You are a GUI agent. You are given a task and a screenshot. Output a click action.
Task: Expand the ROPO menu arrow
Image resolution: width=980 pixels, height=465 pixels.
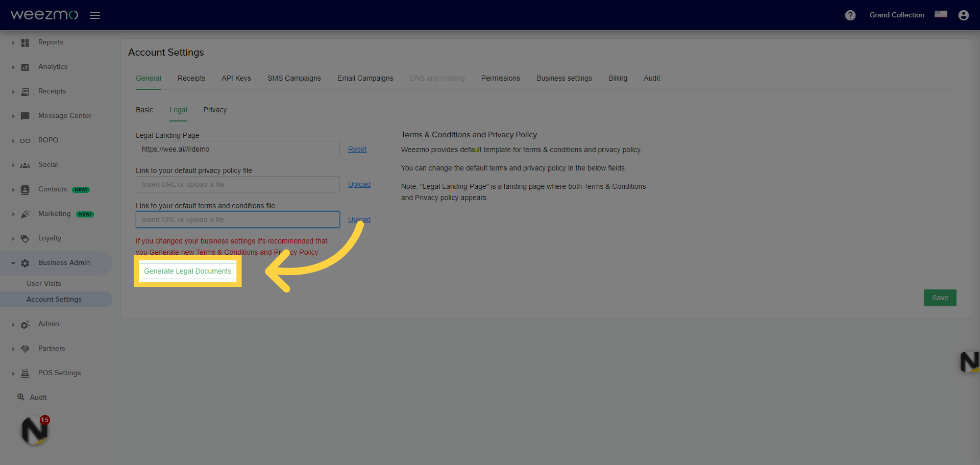[13, 141]
